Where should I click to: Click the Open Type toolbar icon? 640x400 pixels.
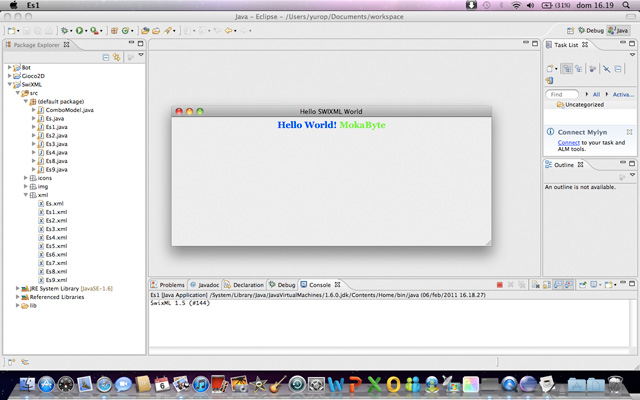tap(145, 31)
